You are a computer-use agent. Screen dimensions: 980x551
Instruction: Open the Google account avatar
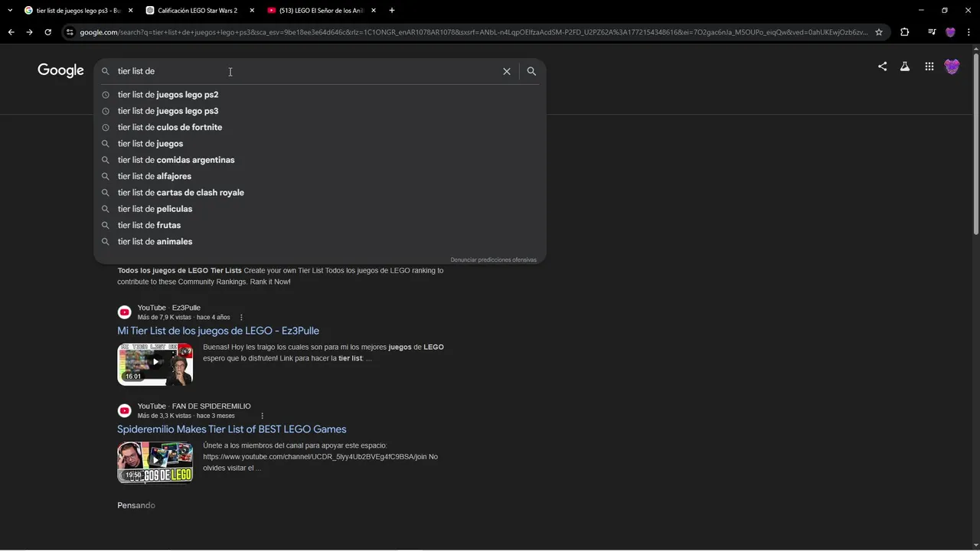(x=952, y=67)
